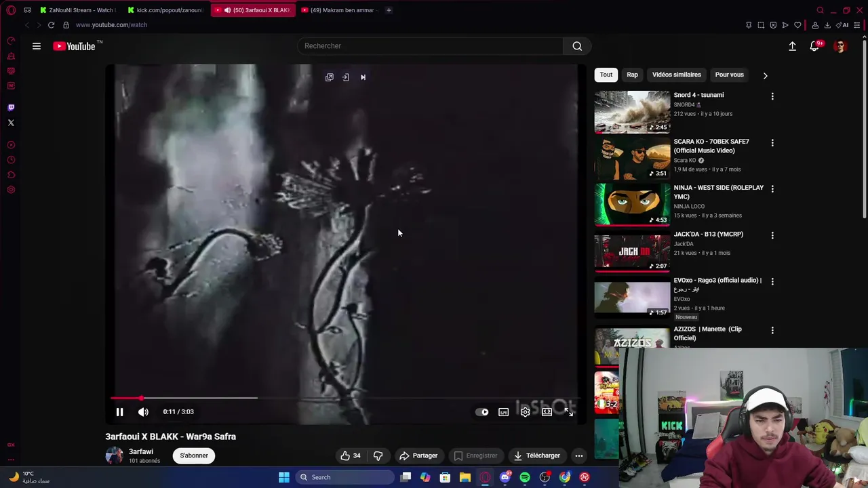
Task: Pause the video with the pause button
Action: click(119, 411)
